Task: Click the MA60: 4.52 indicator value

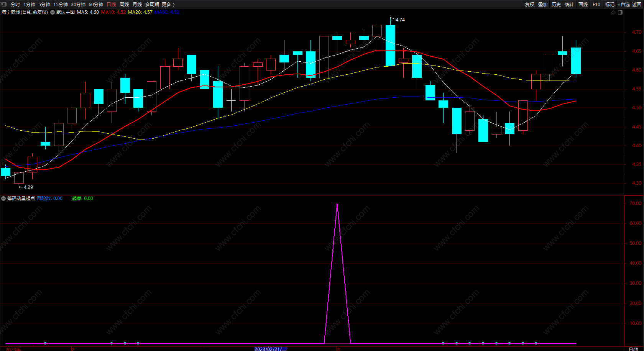Action: click(167, 12)
